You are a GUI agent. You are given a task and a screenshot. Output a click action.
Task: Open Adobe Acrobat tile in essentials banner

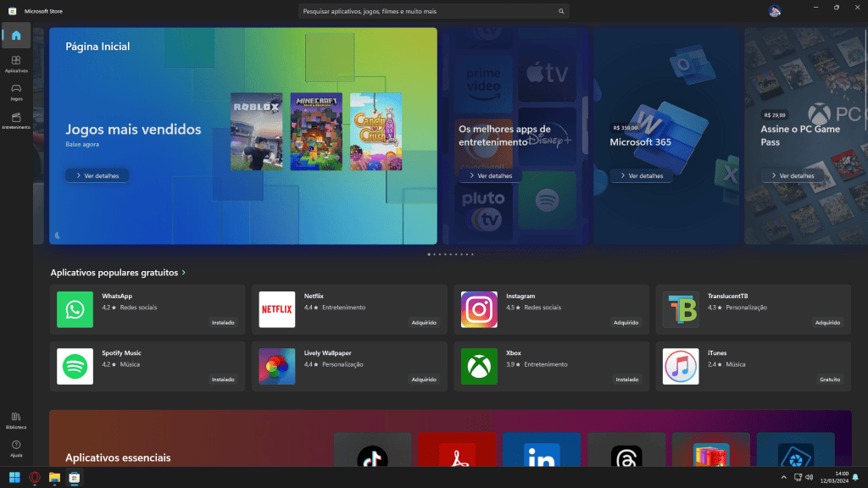[457, 449]
